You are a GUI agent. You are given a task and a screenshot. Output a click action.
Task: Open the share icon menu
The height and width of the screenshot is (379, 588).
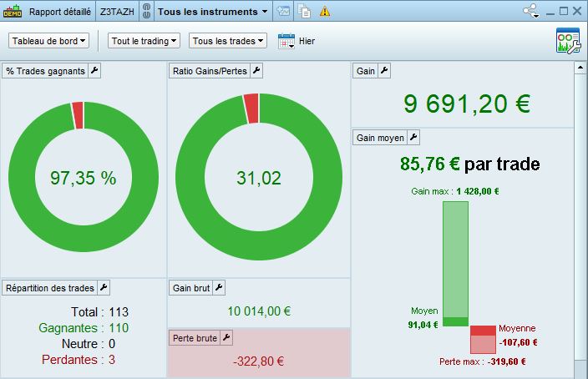point(531,11)
